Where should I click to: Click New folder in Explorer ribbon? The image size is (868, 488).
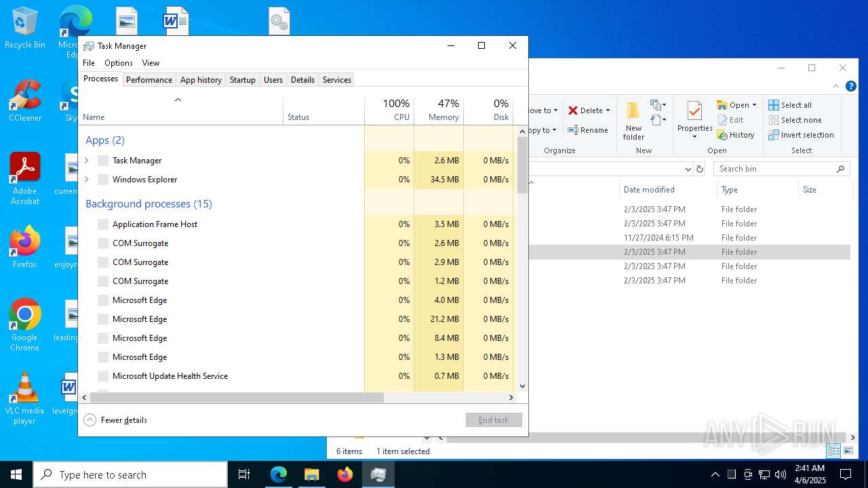(633, 121)
